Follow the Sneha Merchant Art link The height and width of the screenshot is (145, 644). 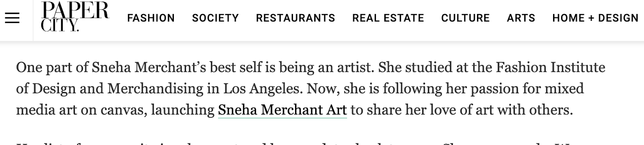click(282, 110)
